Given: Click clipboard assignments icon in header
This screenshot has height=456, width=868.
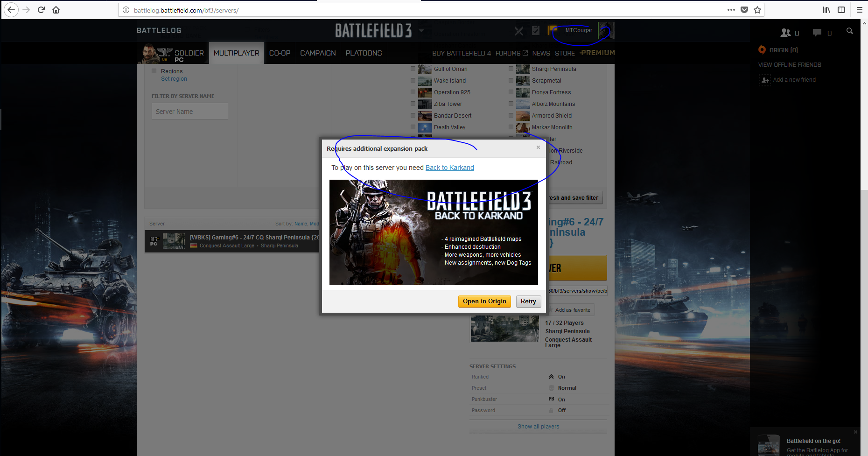Looking at the screenshot, I should coord(536,30).
